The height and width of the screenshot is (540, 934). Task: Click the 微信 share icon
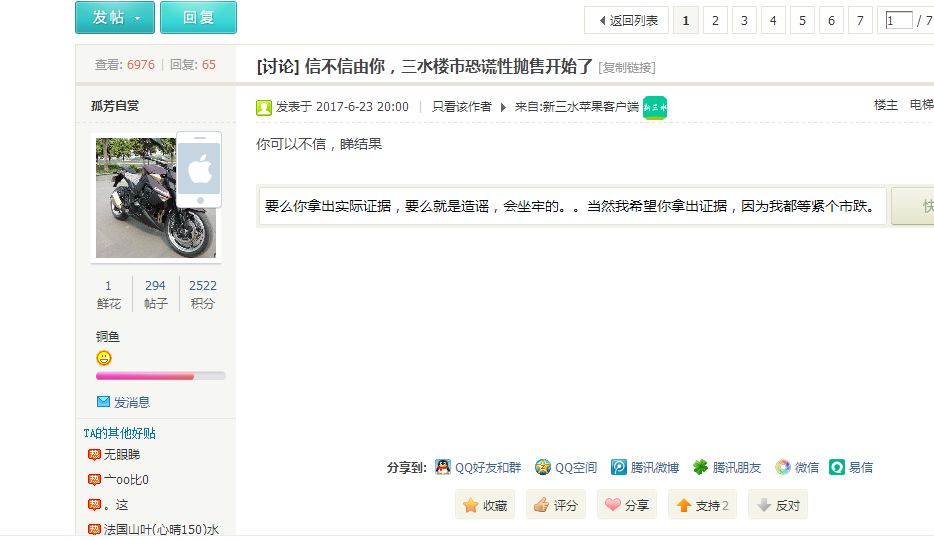783,467
